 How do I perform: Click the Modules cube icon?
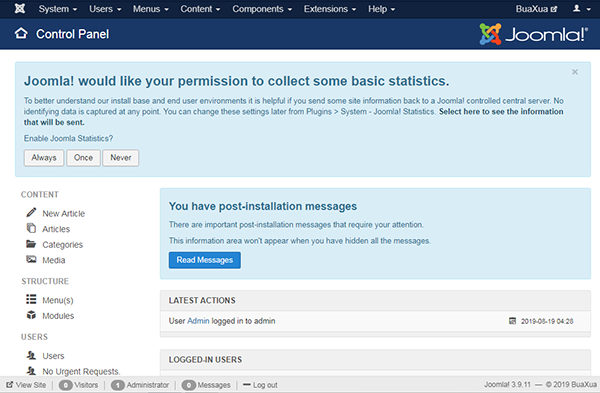click(x=31, y=315)
